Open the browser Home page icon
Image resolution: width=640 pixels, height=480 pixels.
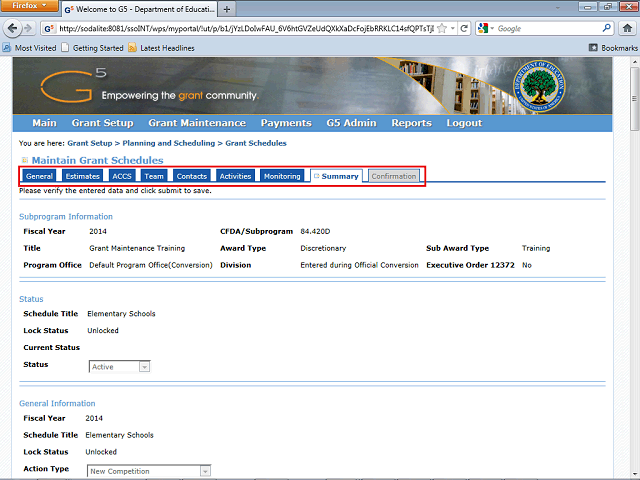point(627,28)
